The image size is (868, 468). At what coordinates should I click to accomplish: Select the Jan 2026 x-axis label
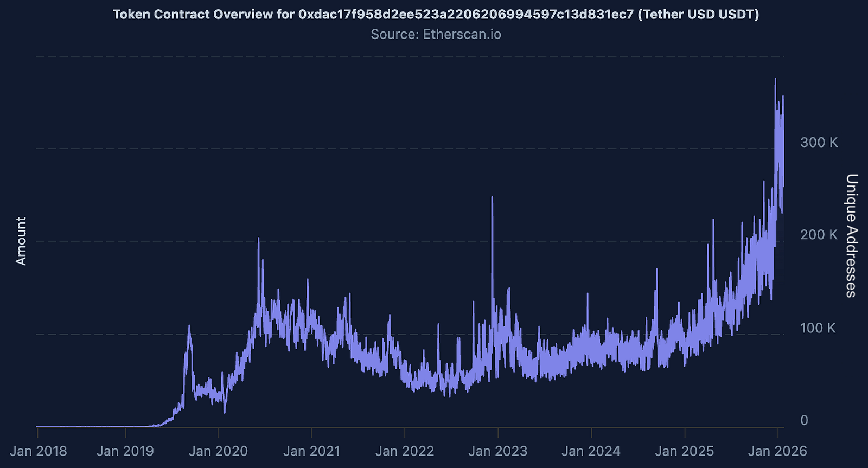[777, 451]
